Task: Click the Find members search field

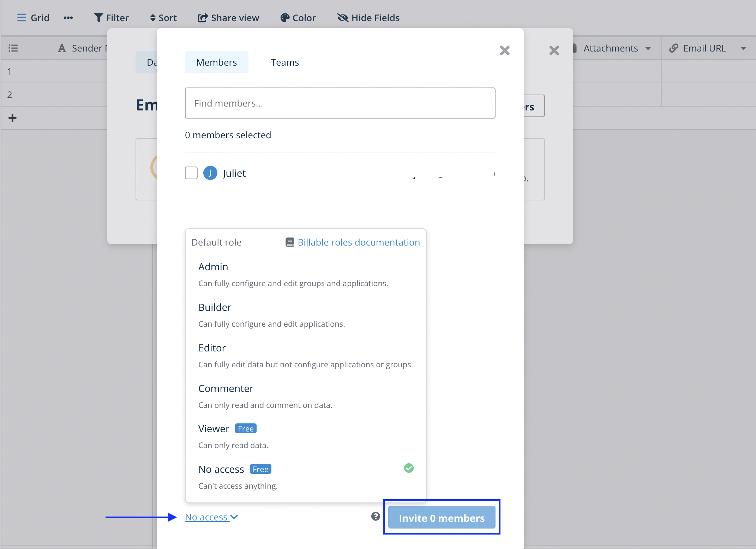Action: [x=340, y=103]
